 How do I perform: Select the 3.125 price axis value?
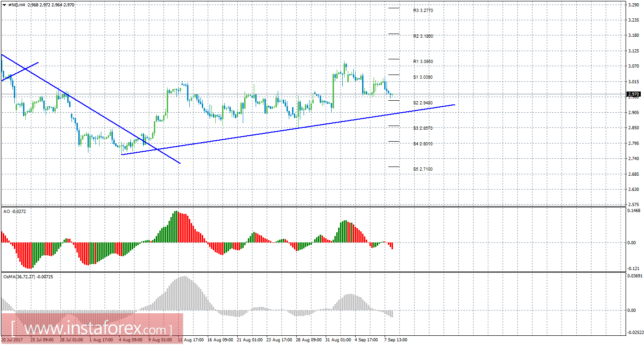click(633, 51)
